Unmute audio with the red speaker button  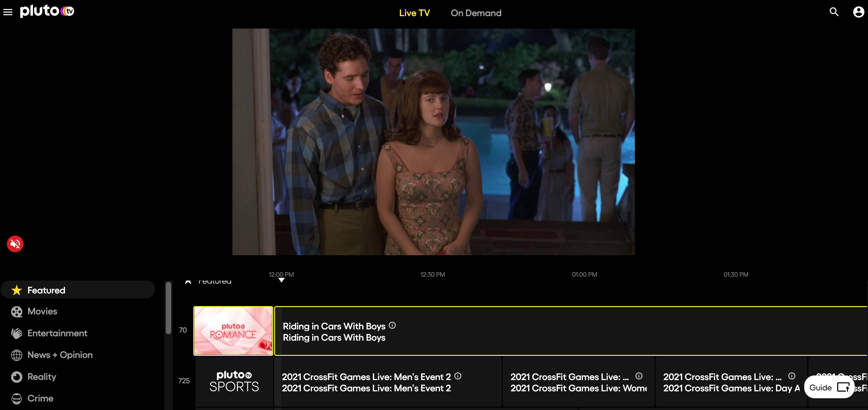(x=15, y=243)
